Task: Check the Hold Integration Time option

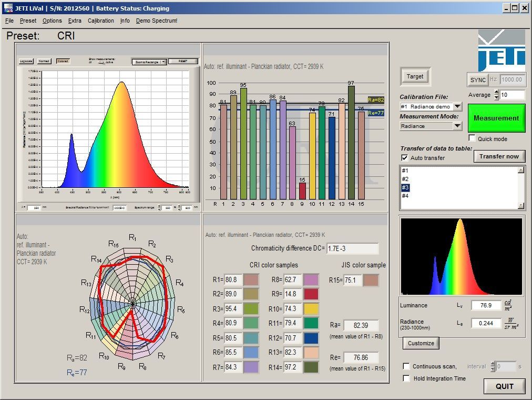Action: click(x=406, y=378)
